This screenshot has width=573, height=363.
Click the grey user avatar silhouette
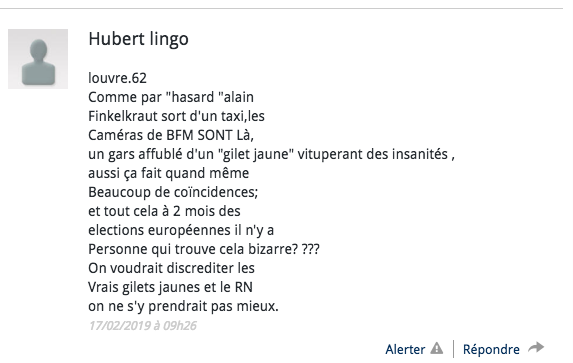[x=38, y=59]
